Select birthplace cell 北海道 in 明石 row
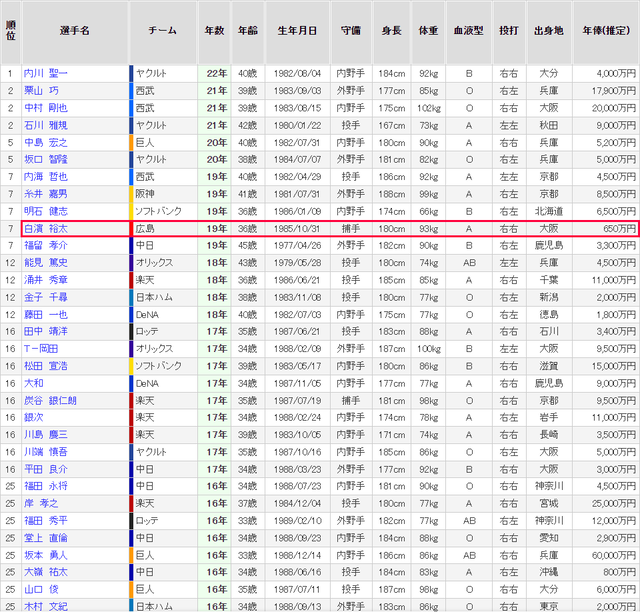Screen dimensions: 640x612 (x=549, y=211)
